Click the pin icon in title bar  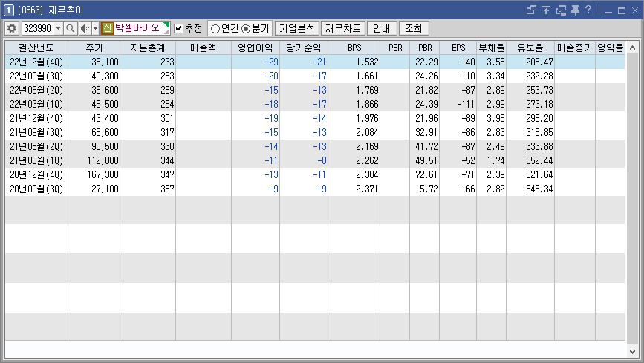tap(575, 10)
